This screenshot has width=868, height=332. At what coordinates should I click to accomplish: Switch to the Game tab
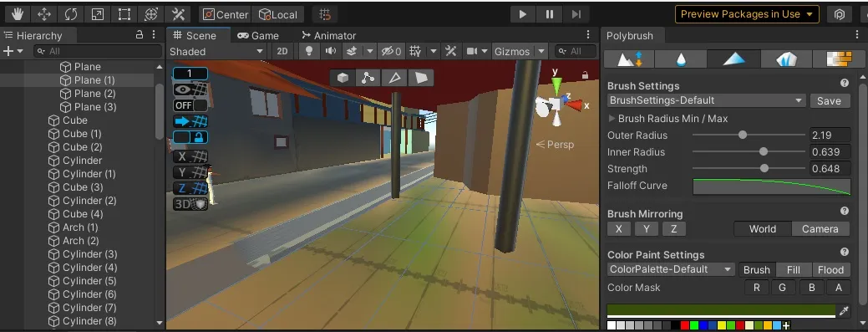pyautogui.click(x=258, y=35)
